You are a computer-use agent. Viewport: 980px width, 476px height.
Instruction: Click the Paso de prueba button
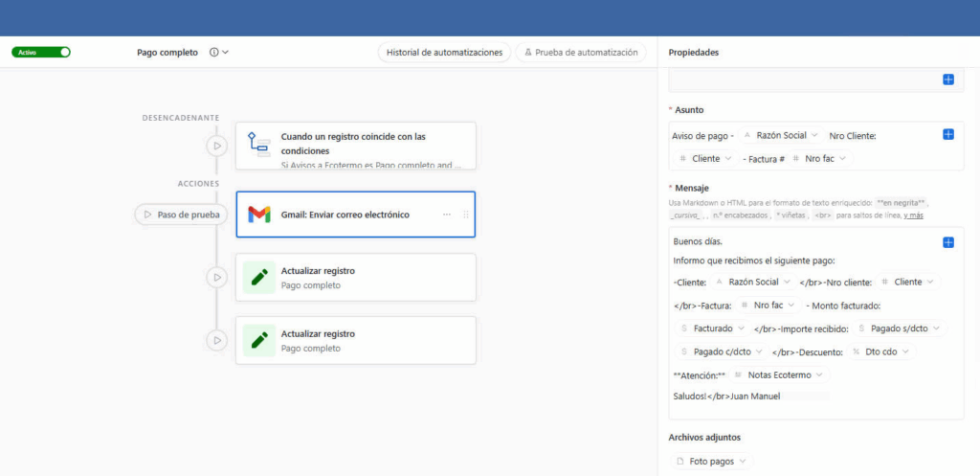tap(182, 215)
